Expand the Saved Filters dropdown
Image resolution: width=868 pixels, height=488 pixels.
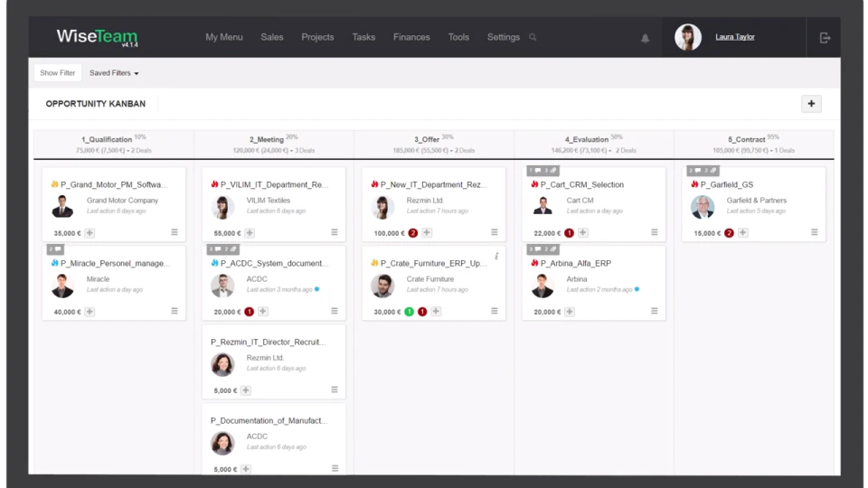(x=114, y=73)
